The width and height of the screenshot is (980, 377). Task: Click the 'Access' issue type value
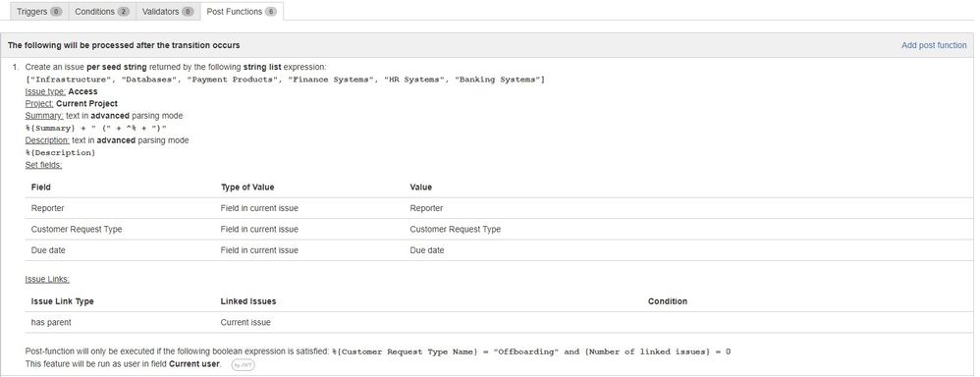[83, 92]
